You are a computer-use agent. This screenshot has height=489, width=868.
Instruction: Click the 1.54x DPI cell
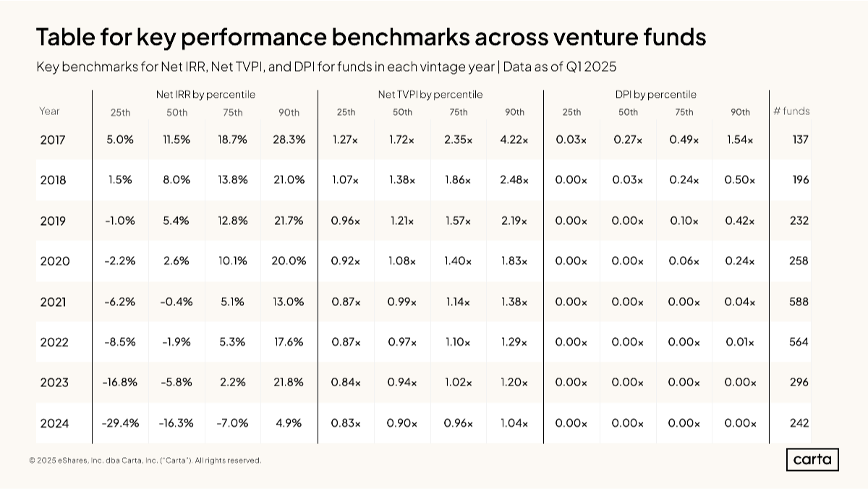point(740,140)
